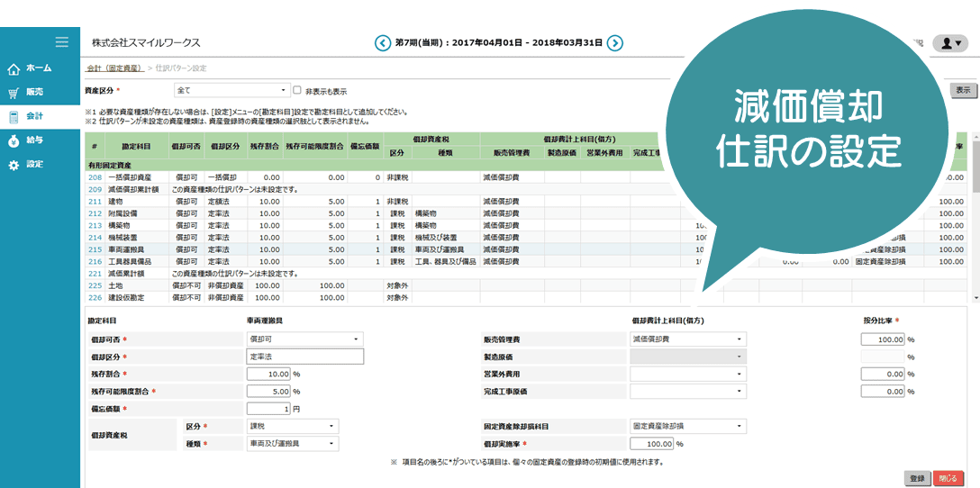Toggle the hamburger menu icon
Image resolution: width=980 pixels, height=488 pixels.
click(62, 42)
